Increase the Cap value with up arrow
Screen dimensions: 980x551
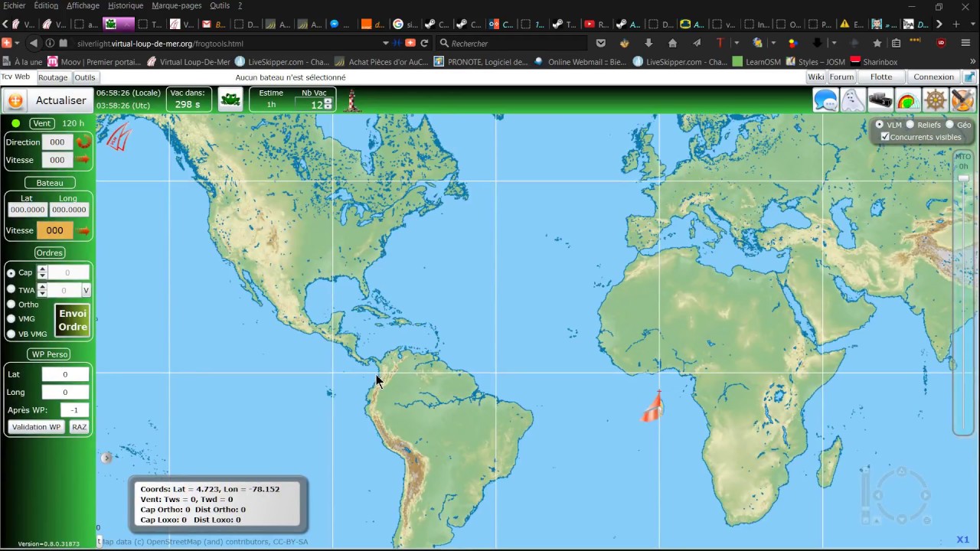click(x=42, y=269)
